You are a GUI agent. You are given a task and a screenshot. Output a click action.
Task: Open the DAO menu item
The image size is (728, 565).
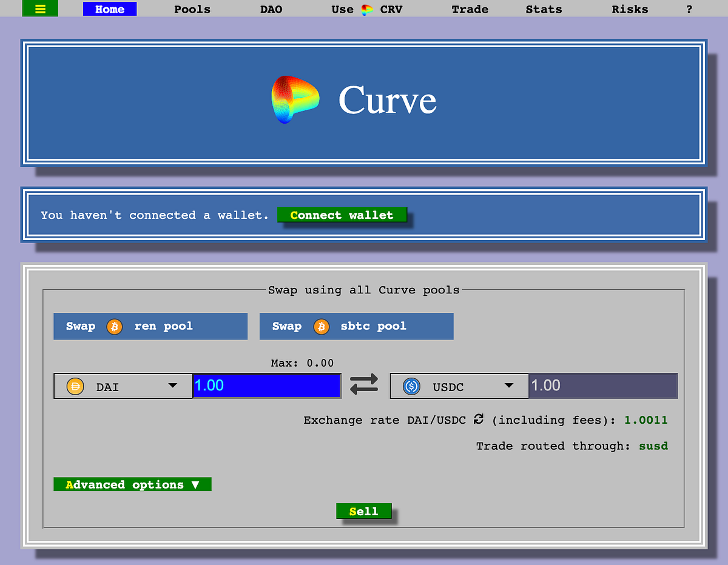click(x=271, y=9)
